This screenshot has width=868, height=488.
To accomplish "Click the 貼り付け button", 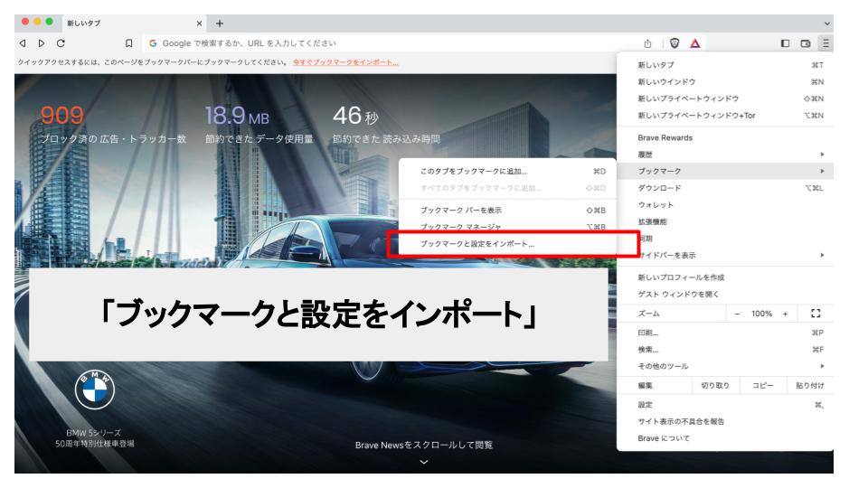I will (x=810, y=386).
